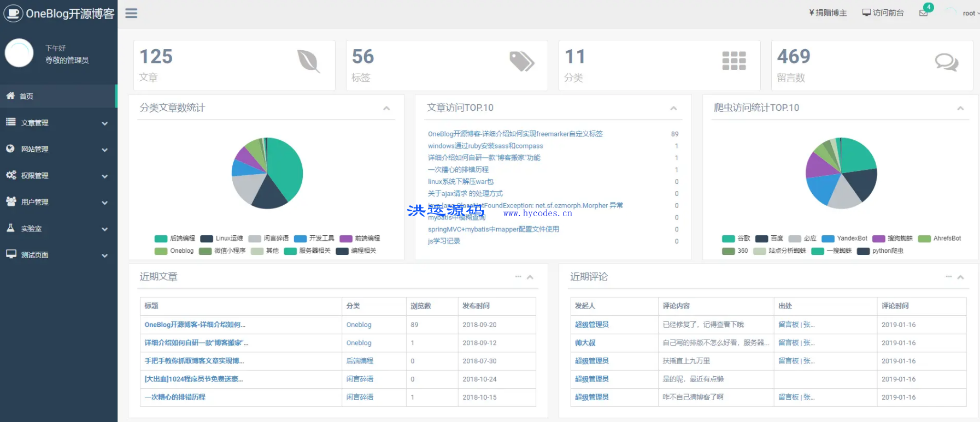The image size is (980, 422).
Task: Click the users icon beside 用户管理
Action: click(x=11, y=201)
